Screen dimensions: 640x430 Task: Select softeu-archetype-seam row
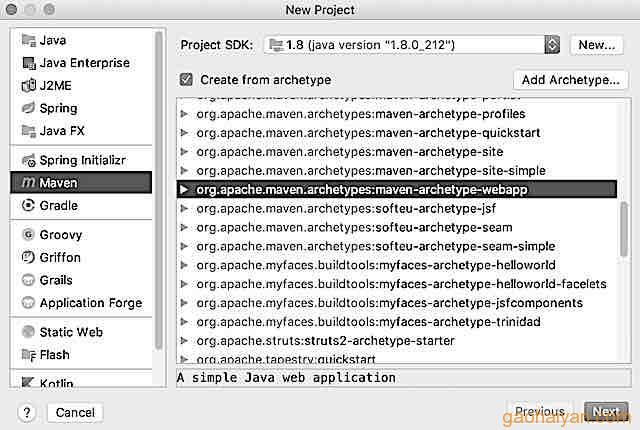[397, 227]
